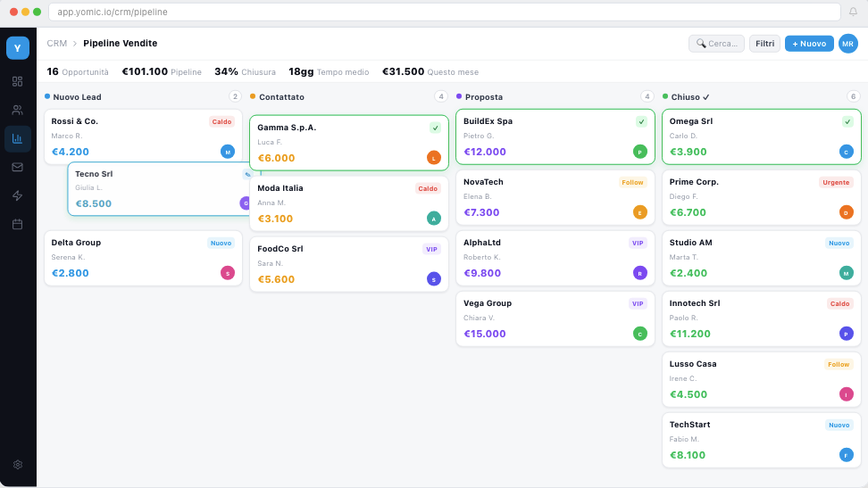This screenshot has height=488, width=868.
Task: Click avatar C on Vega Group card
Action: click(640, 334)
